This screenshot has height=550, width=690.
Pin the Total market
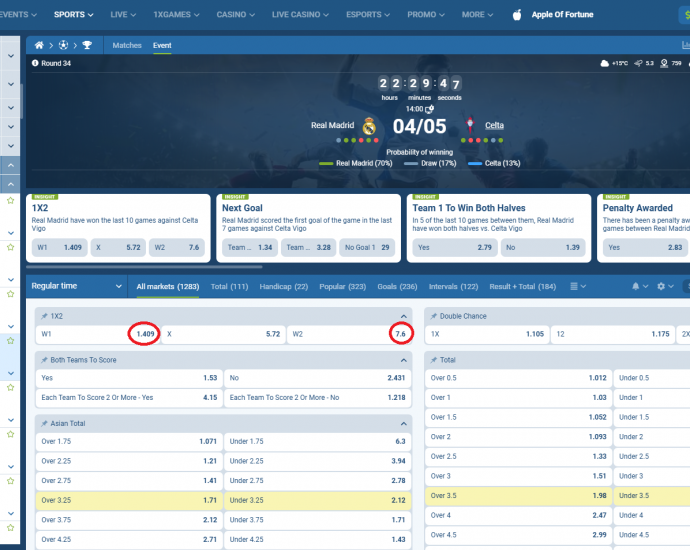[x=433, y=360]
